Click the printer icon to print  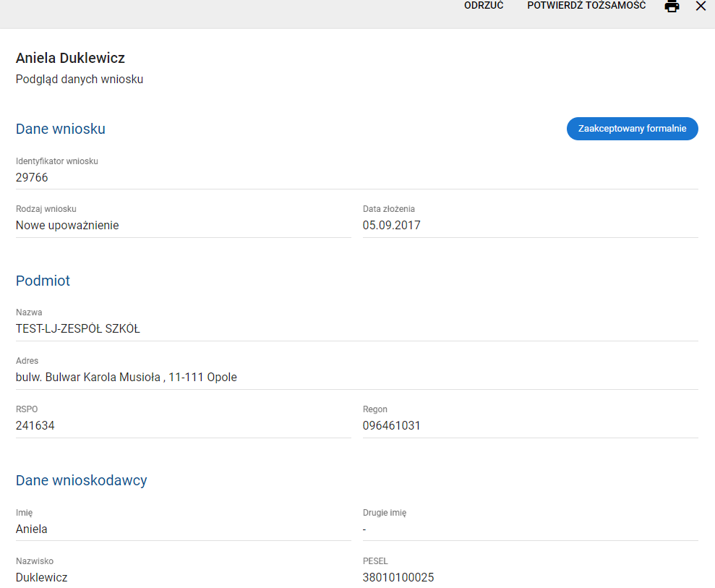pyautogui.click(x=672, y=7)
